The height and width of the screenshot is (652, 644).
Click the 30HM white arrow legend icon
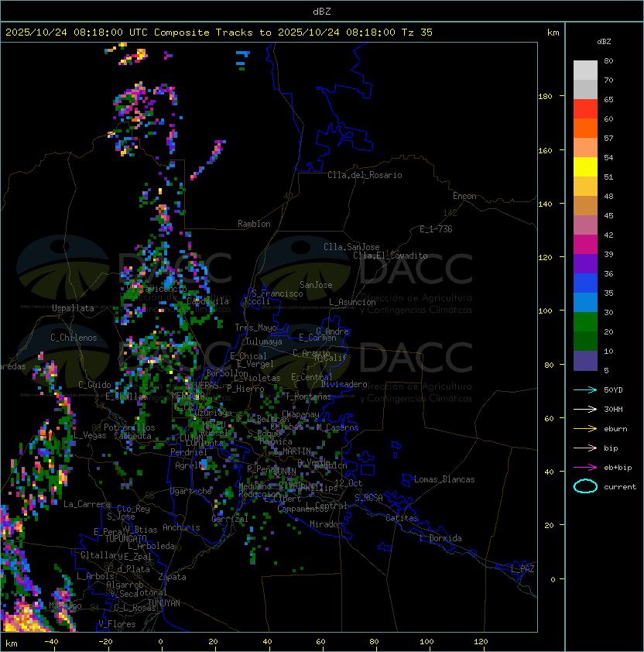tap(585, 409)
